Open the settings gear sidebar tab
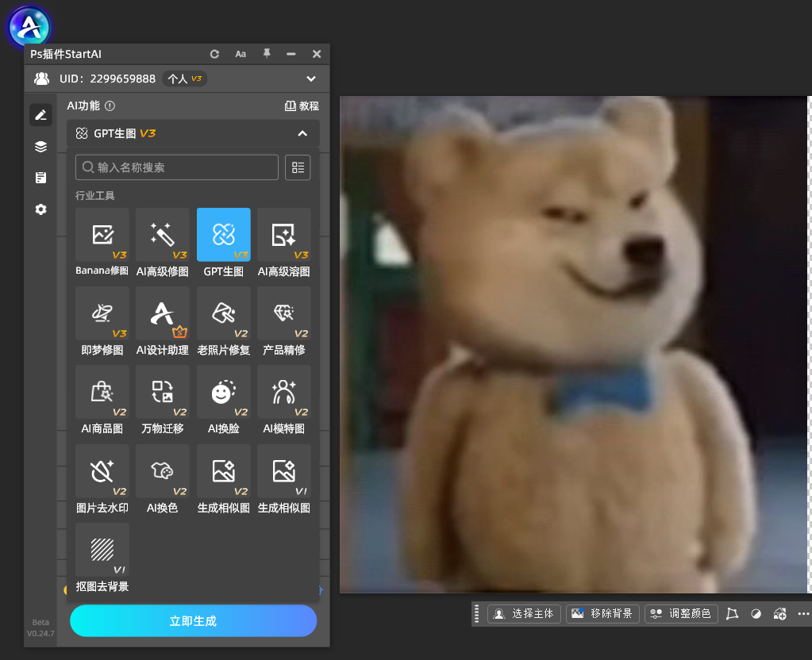 click(x=41, y=209)
